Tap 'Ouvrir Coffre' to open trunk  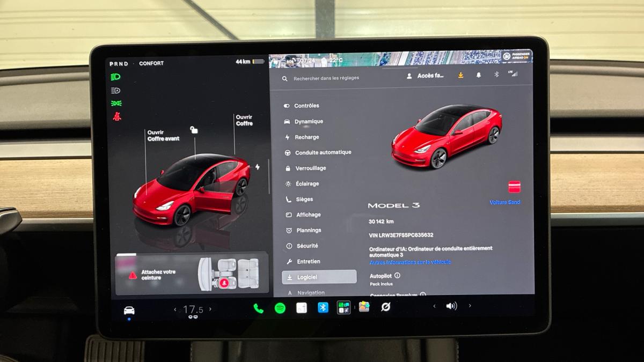pyautogui.click(x=244, y=120)
